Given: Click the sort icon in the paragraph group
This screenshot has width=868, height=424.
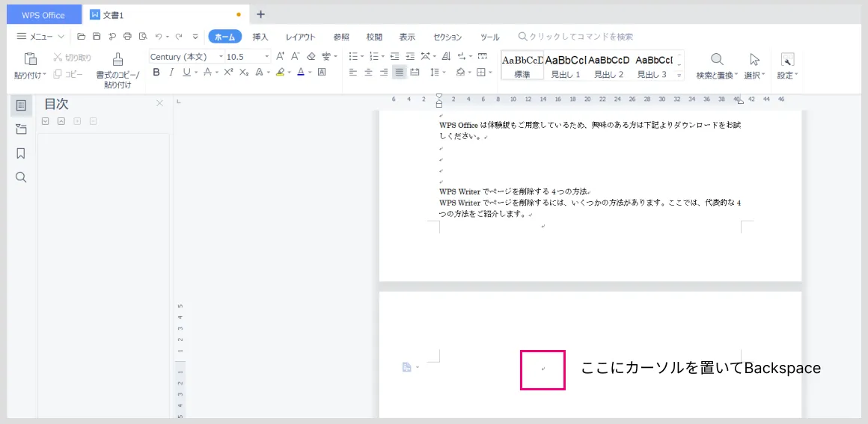Looking at the screenshot, I should 446,57.
